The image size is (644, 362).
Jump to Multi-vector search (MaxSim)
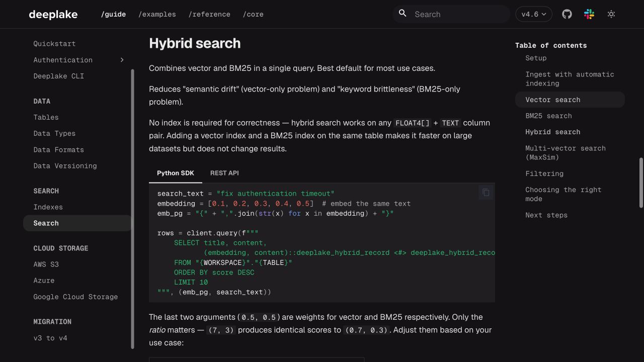click(x=566, y=153)
